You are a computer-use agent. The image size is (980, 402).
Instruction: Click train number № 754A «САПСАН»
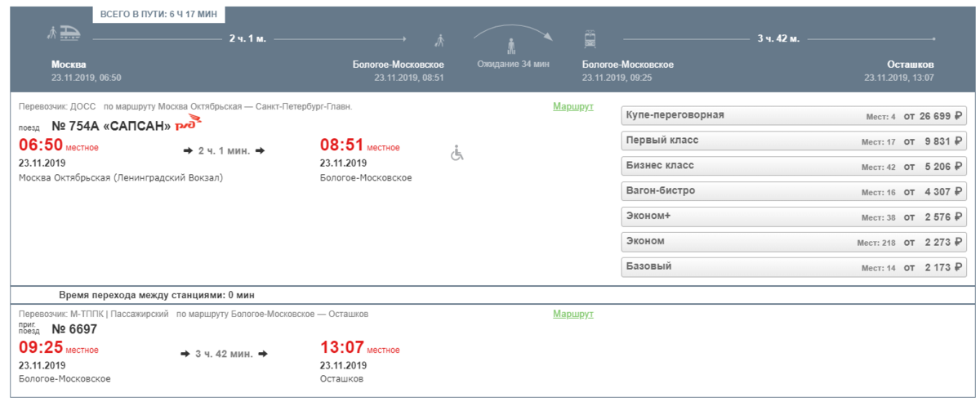coord(111,126)
